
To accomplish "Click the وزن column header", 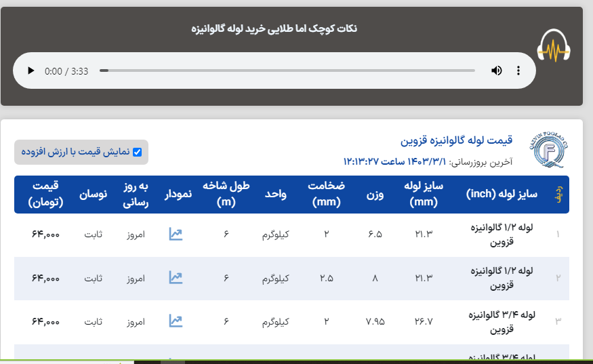I will coord(375,194).
